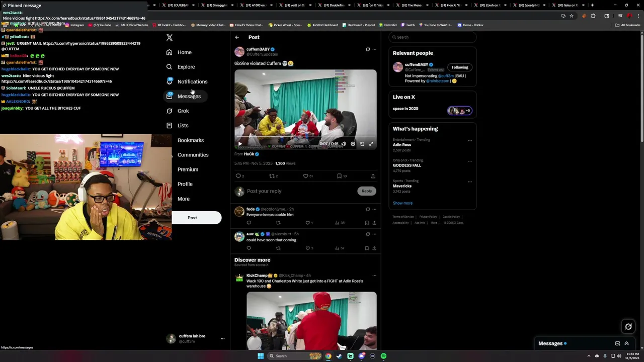This screenshot has height=362, width=644.
Task: Bookmark the main post
Action: click(x=339, y=176)
